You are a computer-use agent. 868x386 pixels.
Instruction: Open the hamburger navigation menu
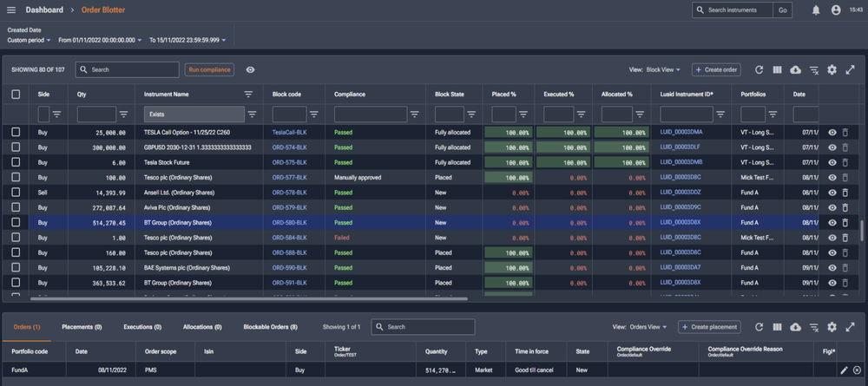11,10
